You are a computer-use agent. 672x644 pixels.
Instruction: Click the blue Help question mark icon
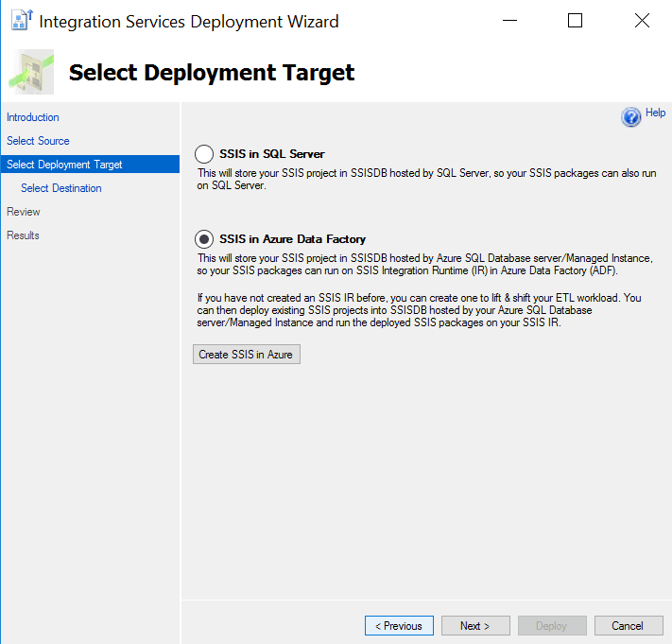630,116
